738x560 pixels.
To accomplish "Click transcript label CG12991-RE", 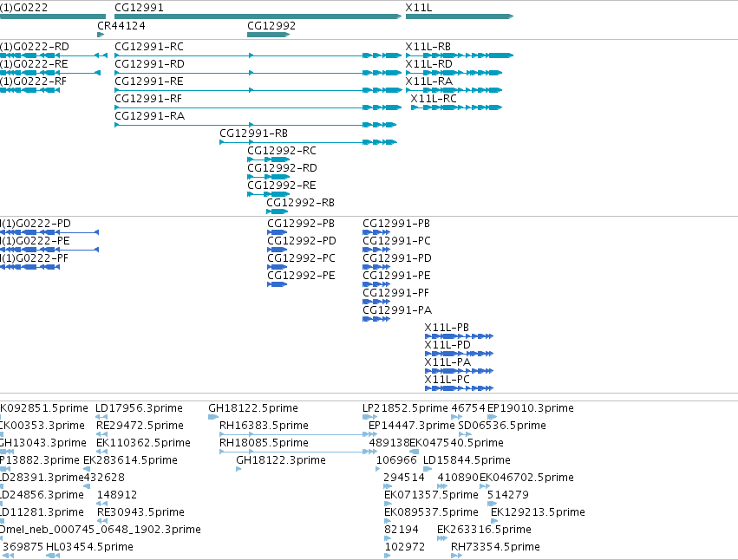I will coord(149,81).
